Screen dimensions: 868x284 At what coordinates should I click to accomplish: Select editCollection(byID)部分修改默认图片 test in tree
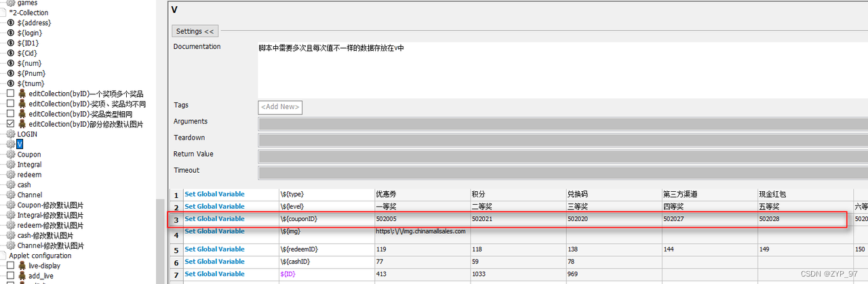(85, 124)
